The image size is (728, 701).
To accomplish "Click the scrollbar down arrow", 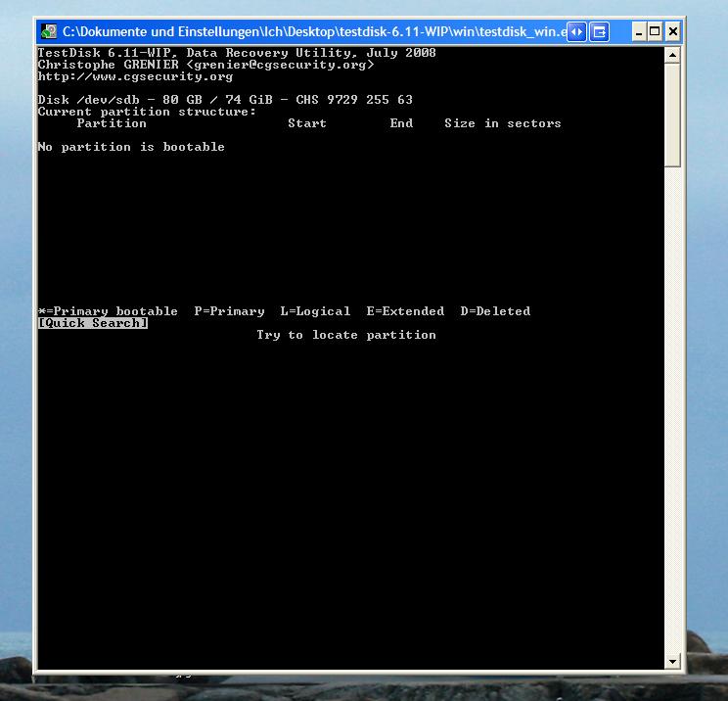I will pos(672,661).
